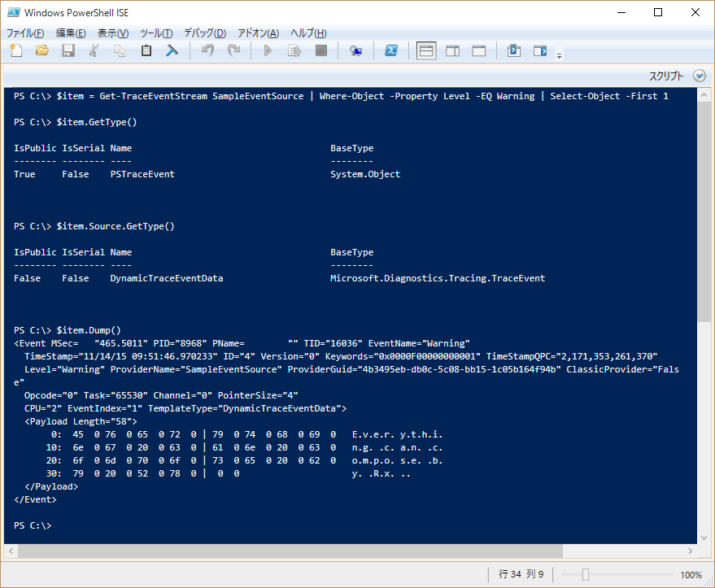This screenshot has width=715, height=588.
Task: Click the </Event> closing tag
Action: (x=35, y=499)
